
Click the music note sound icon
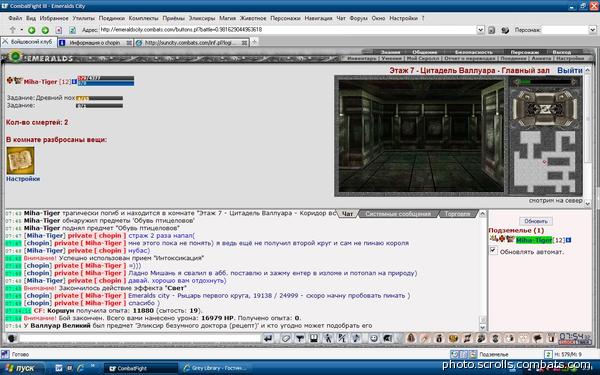tap(356, 338)
